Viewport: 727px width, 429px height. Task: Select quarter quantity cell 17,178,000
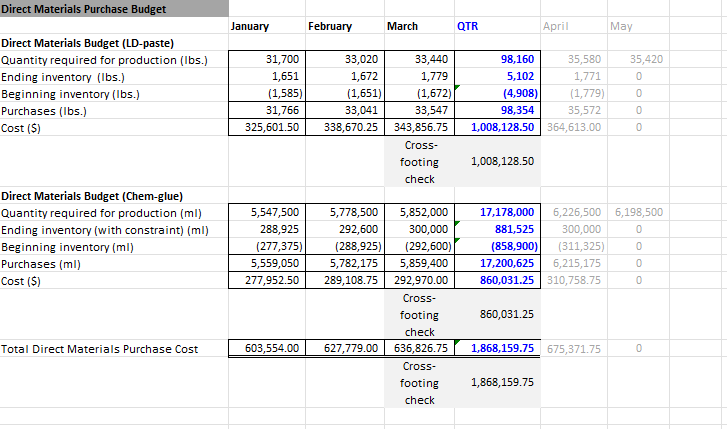[x=497, y=212]
